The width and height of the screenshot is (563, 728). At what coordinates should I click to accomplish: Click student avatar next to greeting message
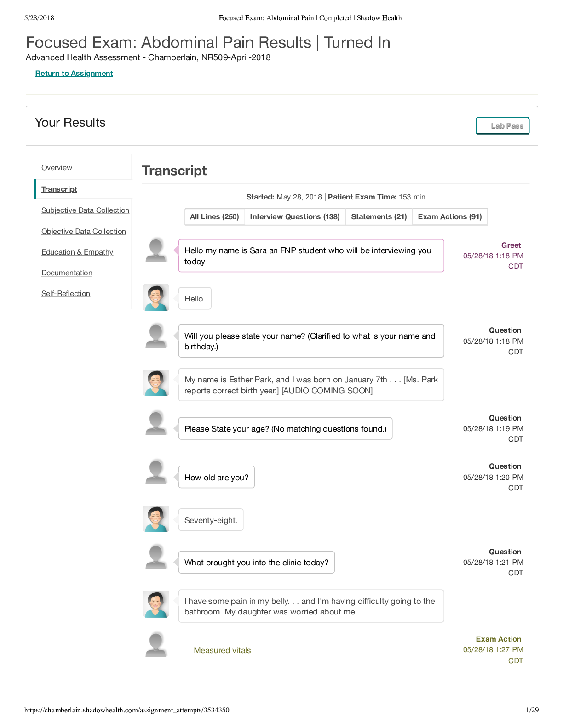click(x=156, y=250)
